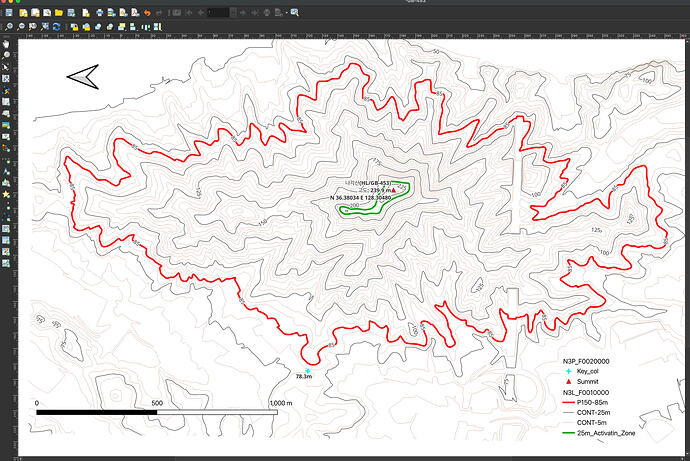This screenshot has height=461, width=690.
Task: Save the project from the layout toolbar
Action: point(9,13)
